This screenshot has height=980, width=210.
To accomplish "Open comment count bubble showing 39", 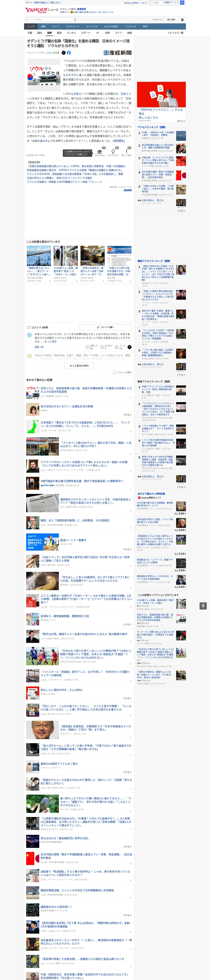I will tap(48, 53).
